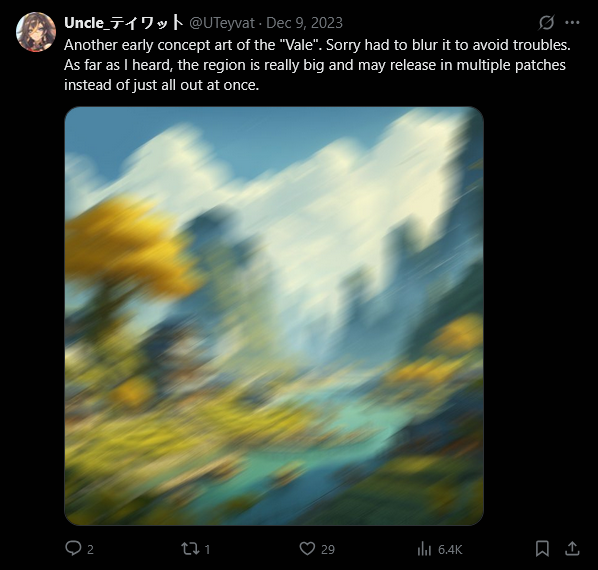Click the display name Uncle_テイワット
Image resolution: width=598 pixels, height=570 pixels.
(124, 23)
